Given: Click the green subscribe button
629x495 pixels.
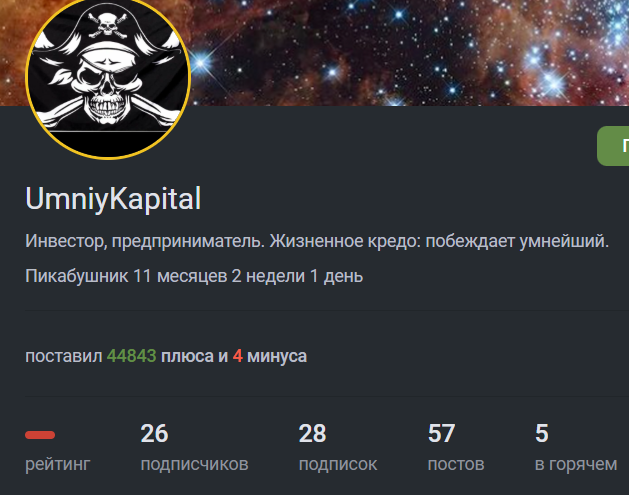Looking at the screenshot, I should pos(613,146).
